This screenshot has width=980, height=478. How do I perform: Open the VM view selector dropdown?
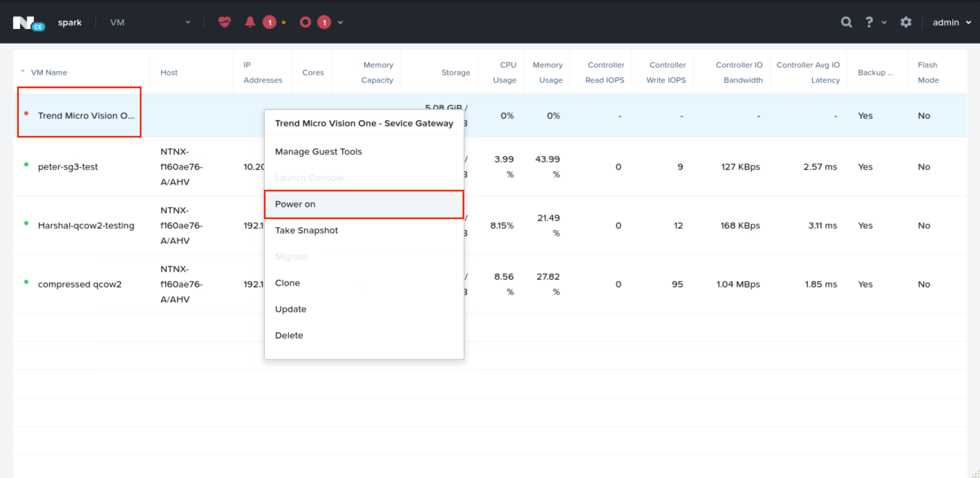click(150, 23)
